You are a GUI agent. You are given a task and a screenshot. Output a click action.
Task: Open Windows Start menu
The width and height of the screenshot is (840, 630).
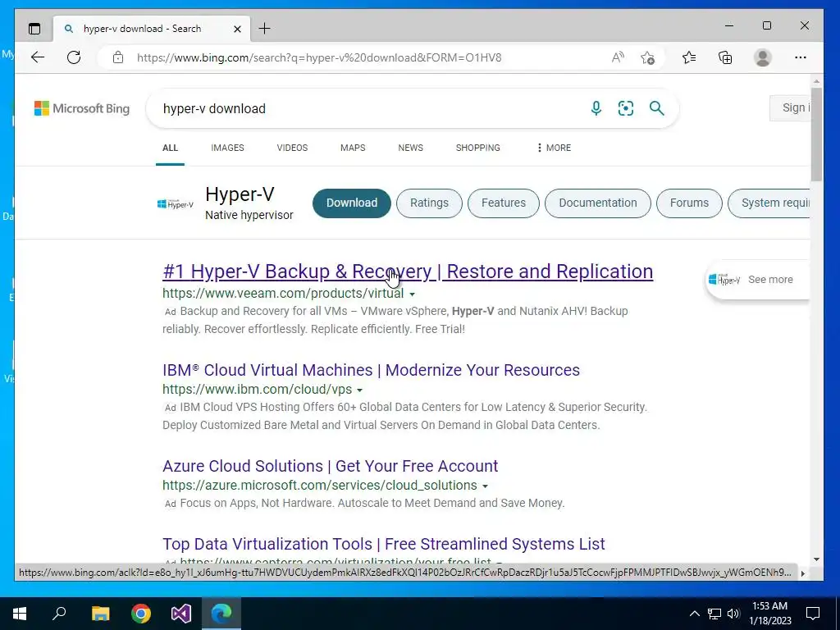[20, 614]
